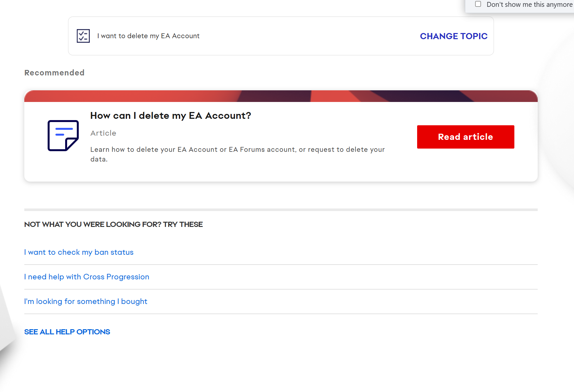The image size is (574, 392).
Task: Go to SEE ALL HELP OPTIONS
Action: 67,332
